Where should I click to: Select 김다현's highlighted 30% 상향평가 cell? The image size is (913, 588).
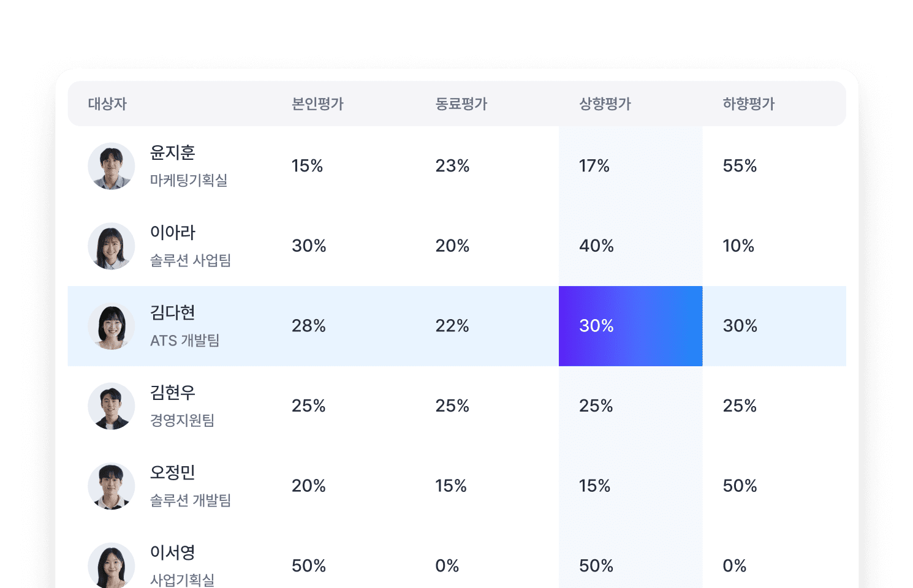(630, 326)
